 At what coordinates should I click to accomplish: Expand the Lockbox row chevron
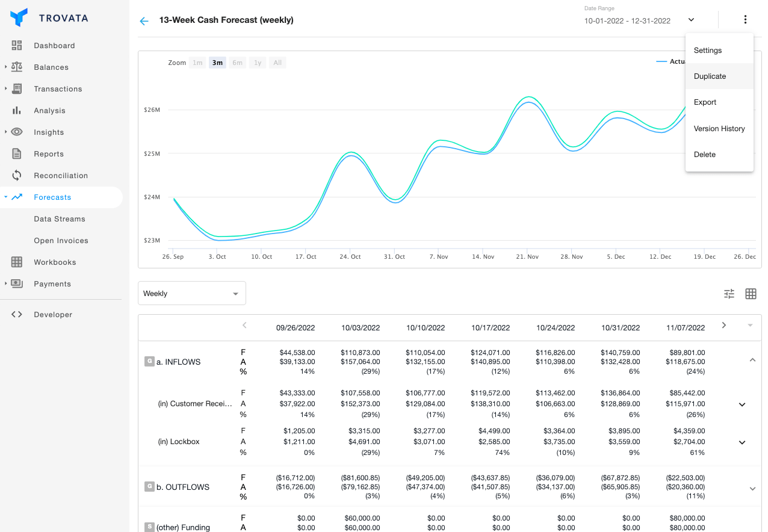[742, 442]
